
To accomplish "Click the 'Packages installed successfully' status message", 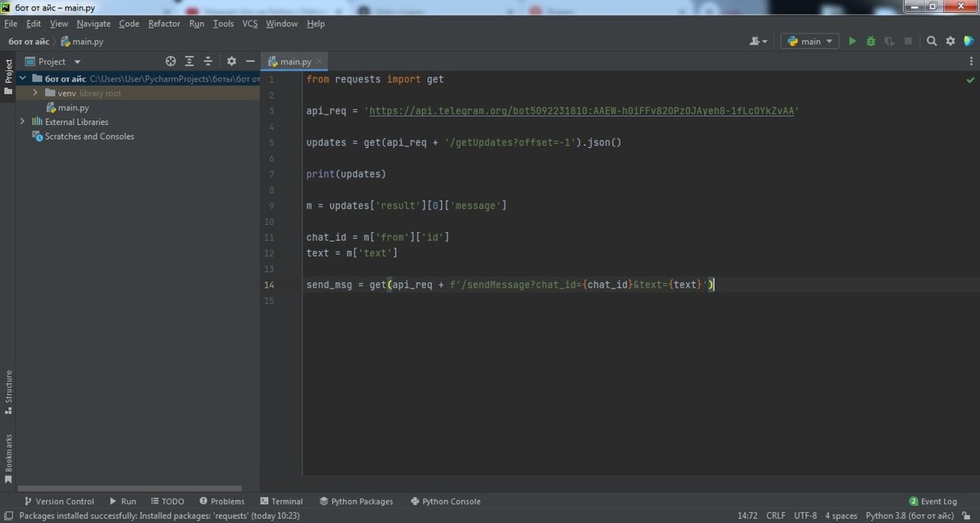I will pos(159,516).
